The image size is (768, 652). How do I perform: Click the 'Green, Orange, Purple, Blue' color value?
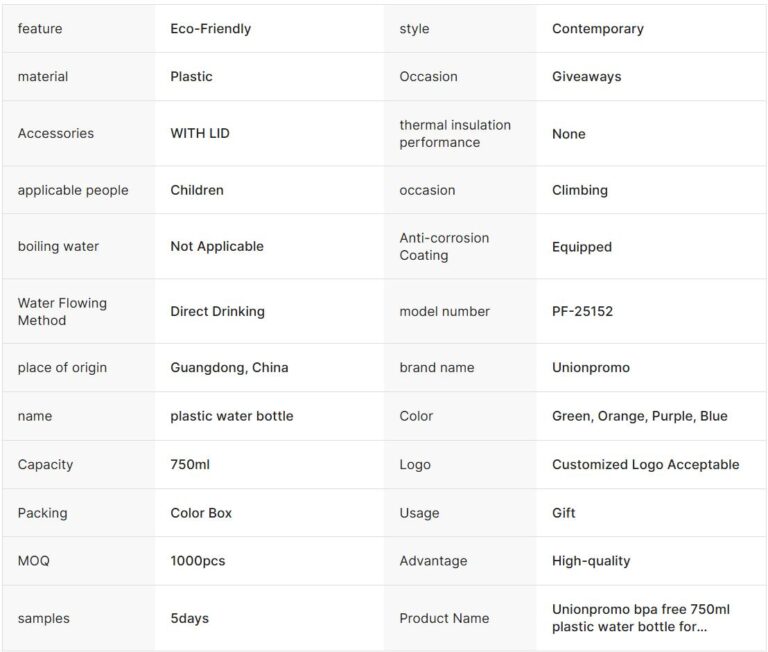[639, 416]
